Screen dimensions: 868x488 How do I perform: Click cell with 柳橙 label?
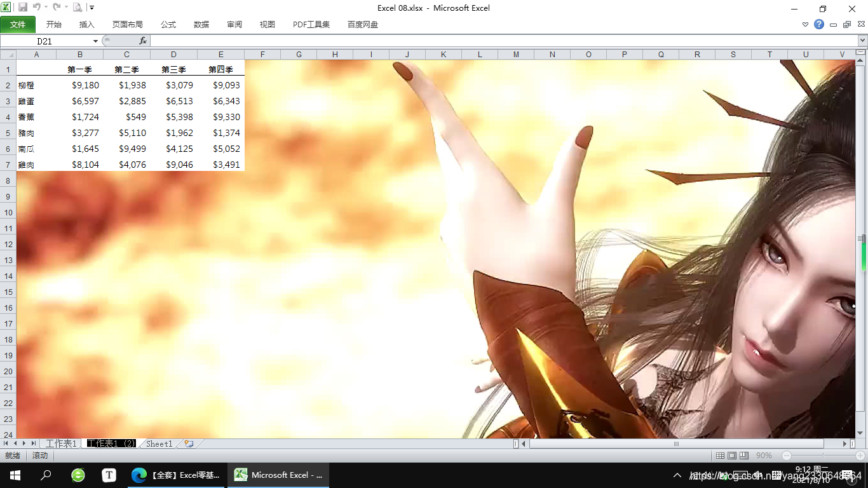pyautogui.click(x=36, y=85)
